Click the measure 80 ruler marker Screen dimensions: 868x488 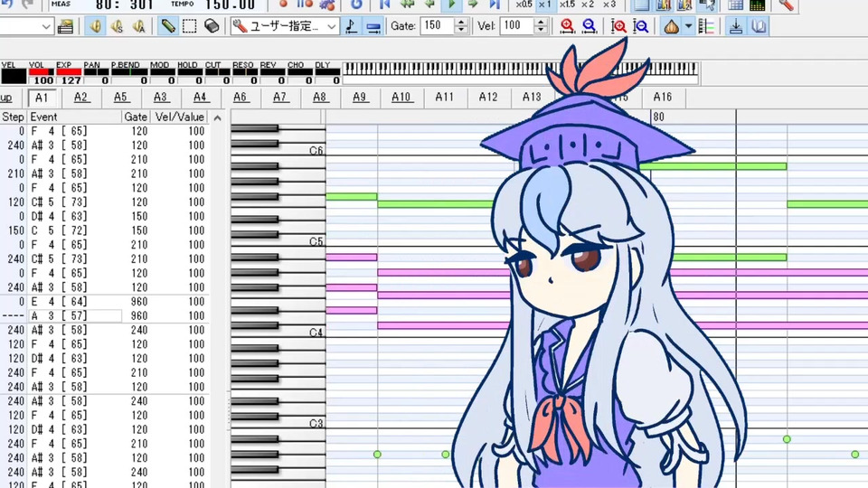(x=658, y=117)
